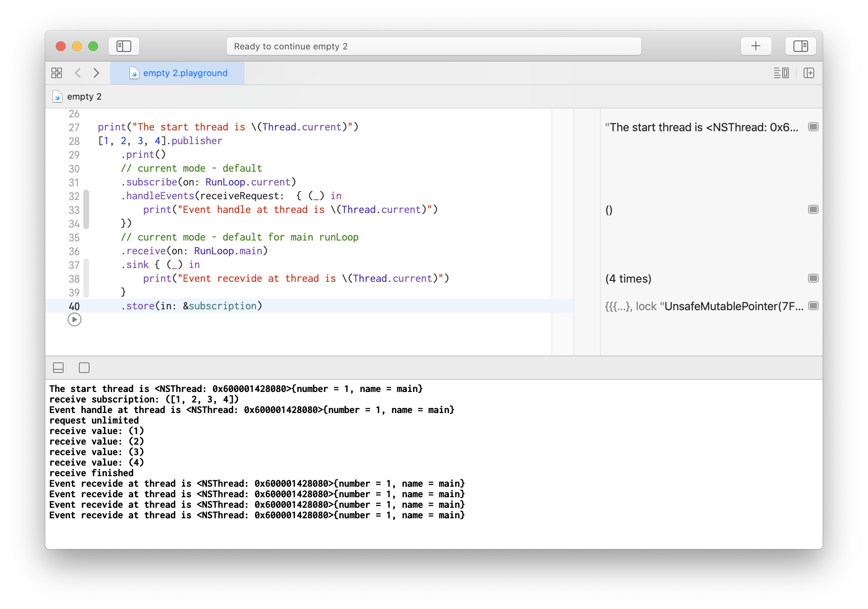The image size is (868, 609).
Task: Click the add new tab plus icon
Action: 757,45
